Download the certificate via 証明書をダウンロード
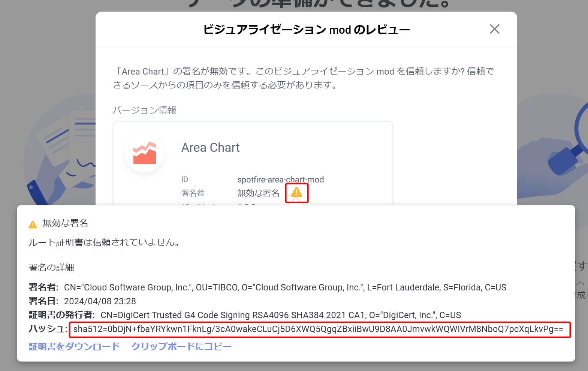 pyautogui.click(x=74, y=346)
